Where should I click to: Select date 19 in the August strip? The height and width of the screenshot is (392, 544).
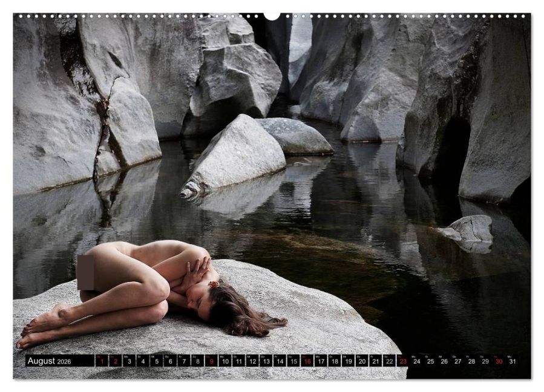[x=349, y=361]
